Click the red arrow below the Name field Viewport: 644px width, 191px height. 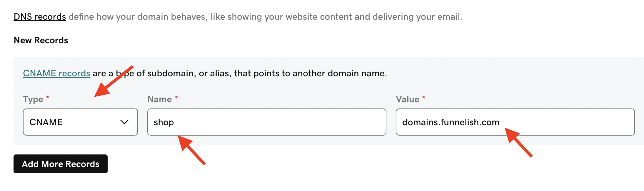click(x=191, y=150)
